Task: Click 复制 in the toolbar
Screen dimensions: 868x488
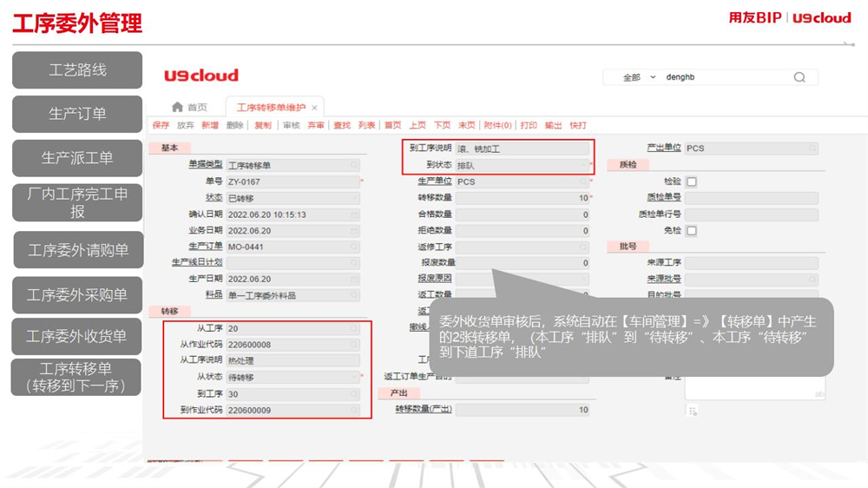Action: point(263,125)
